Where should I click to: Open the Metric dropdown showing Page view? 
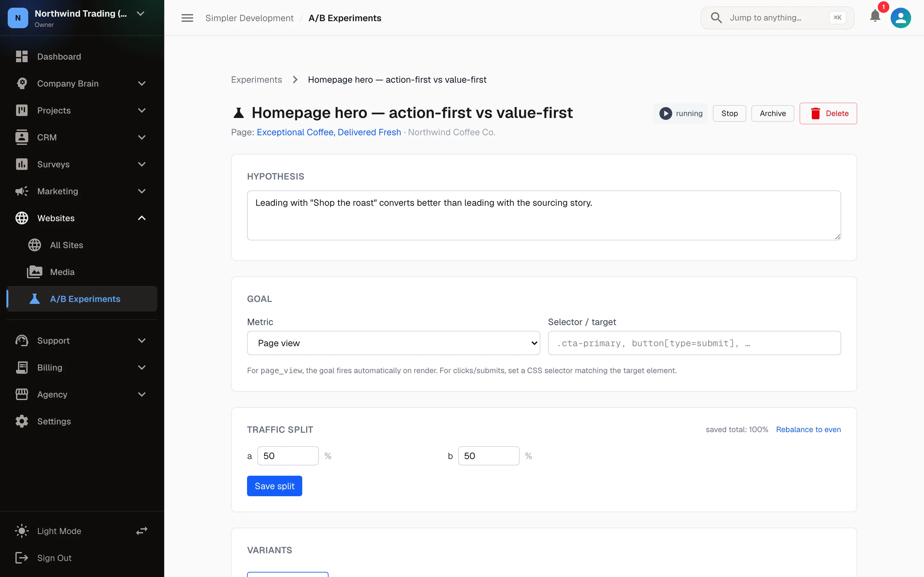[393, 343]
